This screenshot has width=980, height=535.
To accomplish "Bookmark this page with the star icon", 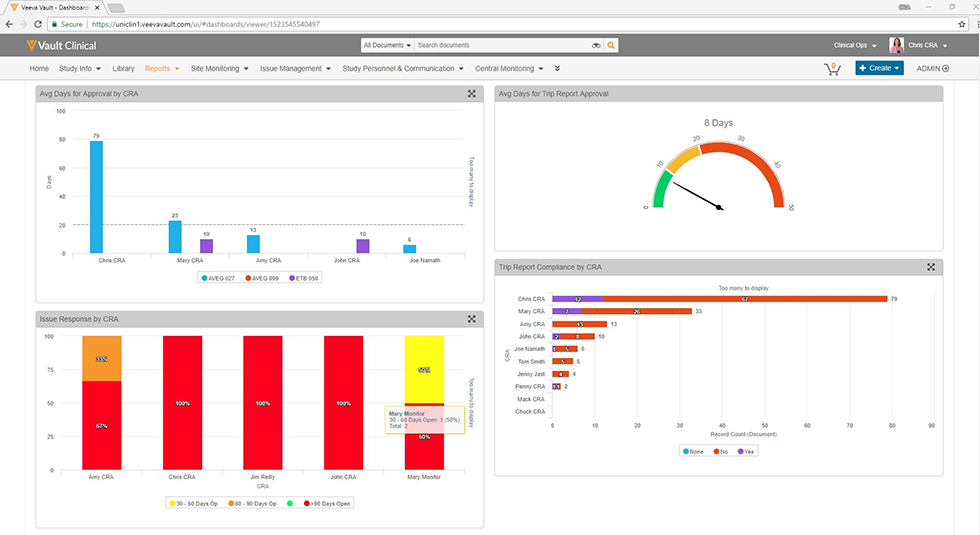I will click(x=962, y=23).
